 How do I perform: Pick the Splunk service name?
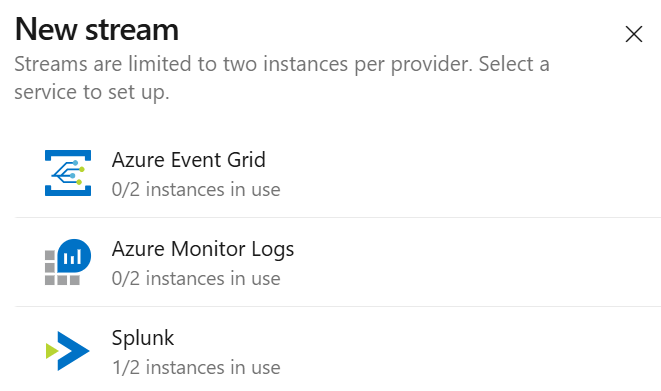coord(142,338)
